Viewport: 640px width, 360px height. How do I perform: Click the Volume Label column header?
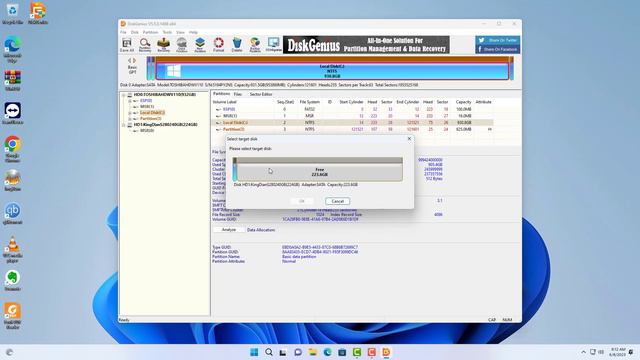coord(224,102)
